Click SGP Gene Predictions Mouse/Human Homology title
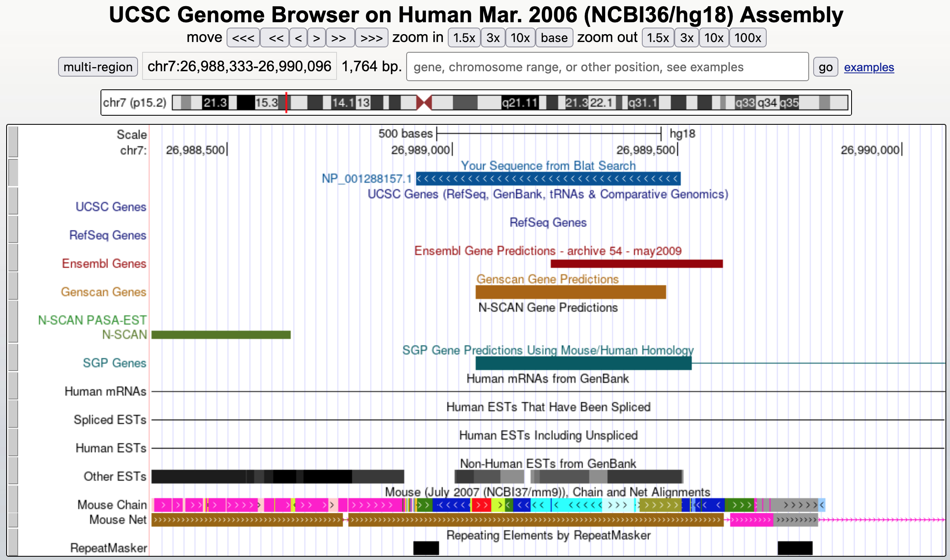The image size is (950, 560). (548, 350)
